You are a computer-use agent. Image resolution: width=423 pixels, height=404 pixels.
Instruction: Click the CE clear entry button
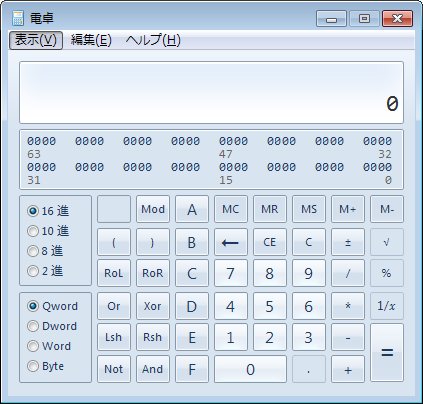[x=270, y=242]
